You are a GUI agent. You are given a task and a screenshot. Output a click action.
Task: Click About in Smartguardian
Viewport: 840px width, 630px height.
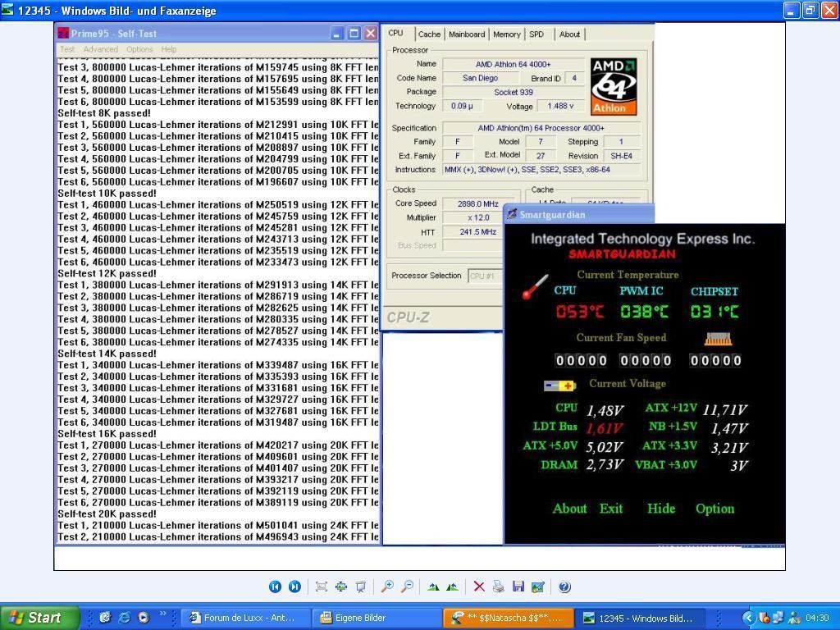(569, 509)
